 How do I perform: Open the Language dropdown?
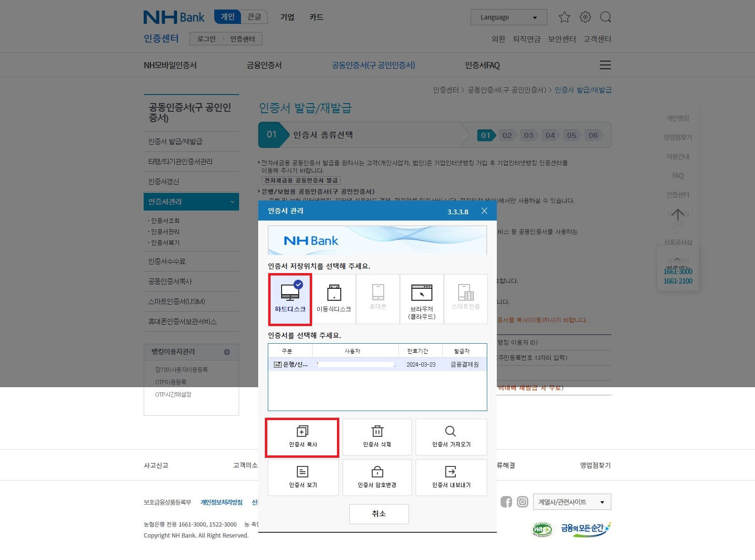tap(509, 17)
